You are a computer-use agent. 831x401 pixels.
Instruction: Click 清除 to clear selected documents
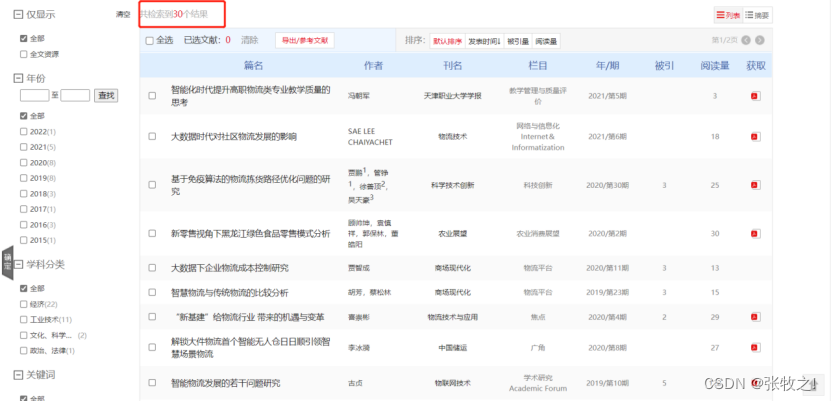(x=250, y=40)
